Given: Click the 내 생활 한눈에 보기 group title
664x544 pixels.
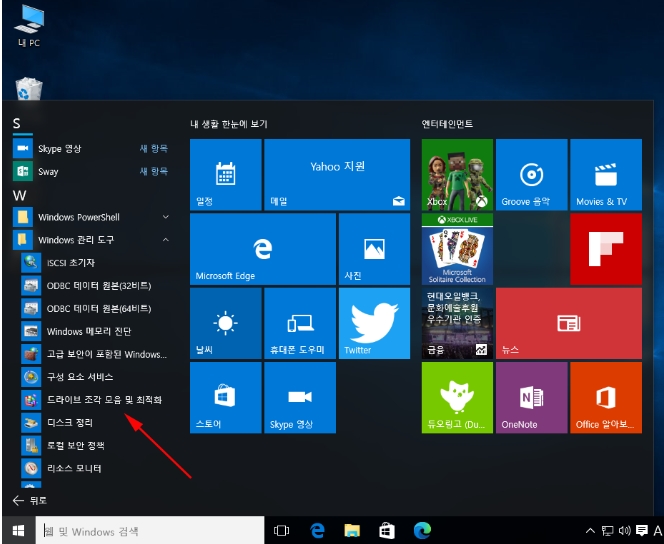Looking at the screenshot, I should 229,124.
